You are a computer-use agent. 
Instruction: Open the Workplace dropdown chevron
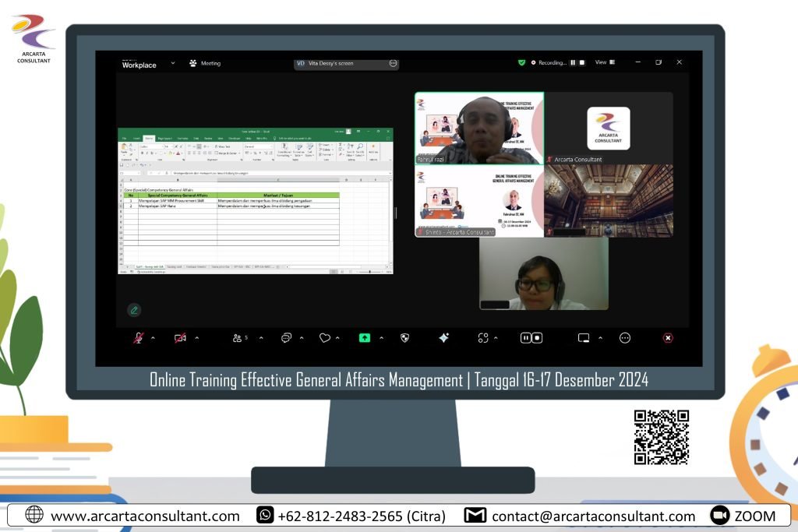(172, 63)
